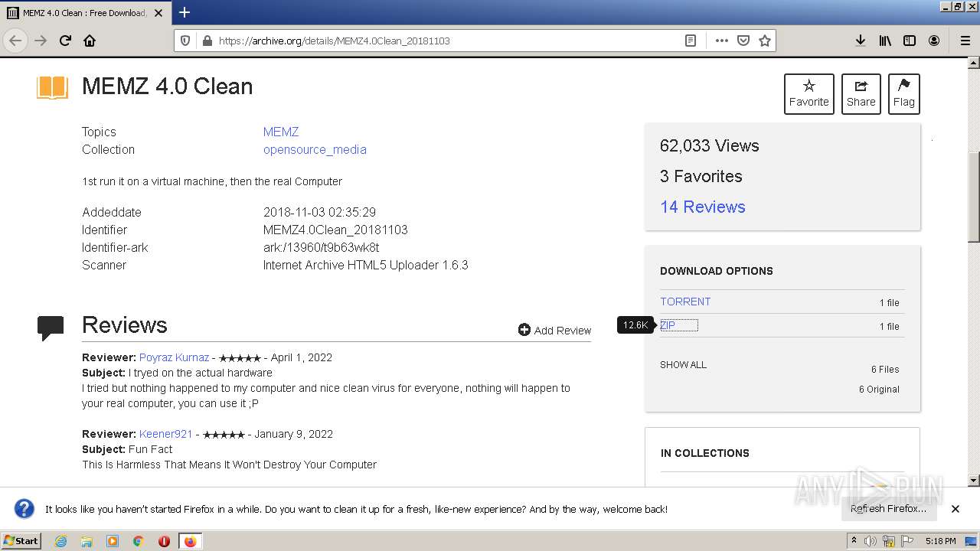Open the Downloads panel
Screen dimensions: 980x551
(861, 41)
